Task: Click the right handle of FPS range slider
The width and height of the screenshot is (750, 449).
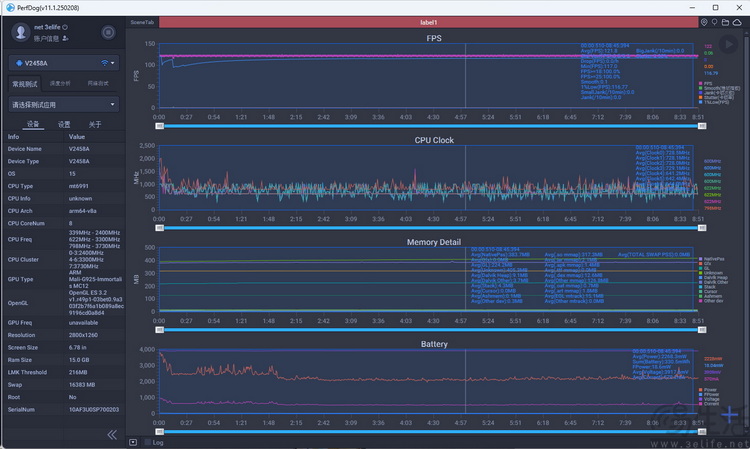Action: [702, 126]
